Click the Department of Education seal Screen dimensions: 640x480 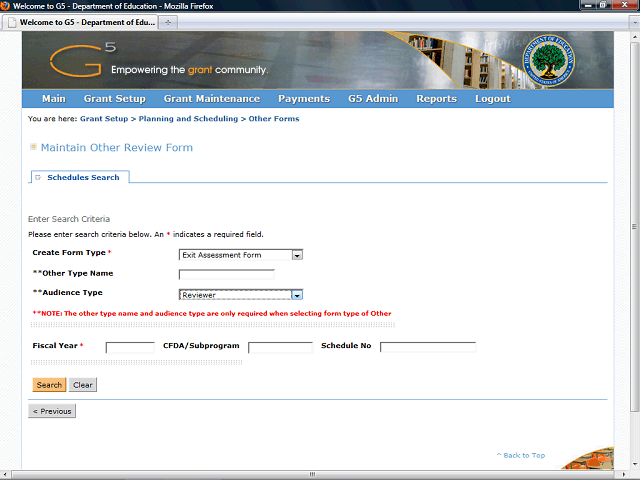pos(549,60)
